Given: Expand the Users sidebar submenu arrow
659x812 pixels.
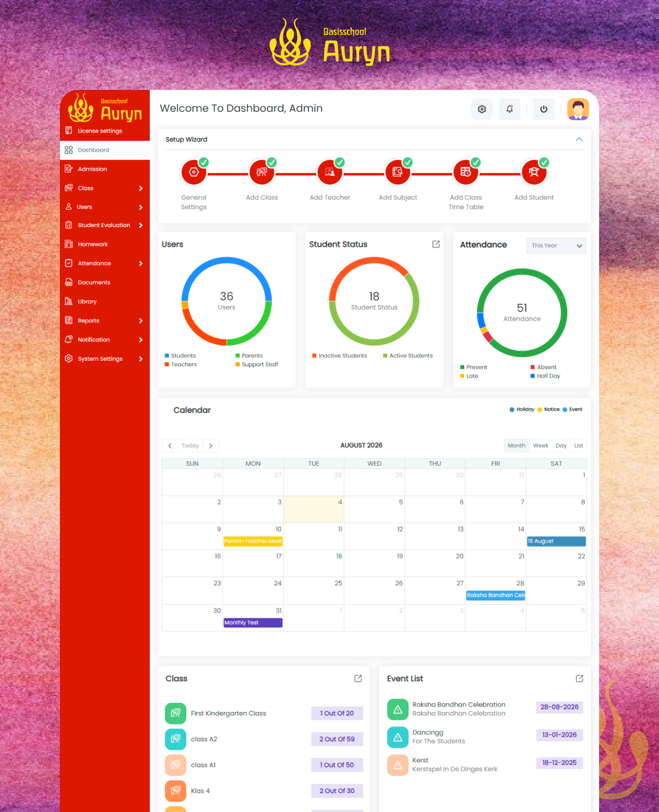Looking at the screenshot, I should (141, 207).
